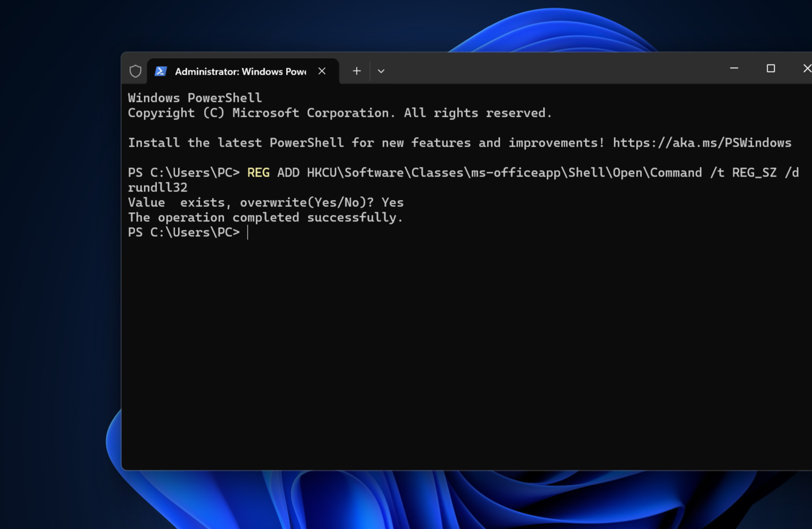Click the chevron to choose a shell profile
812x529 pixels.
coord(381,71)
